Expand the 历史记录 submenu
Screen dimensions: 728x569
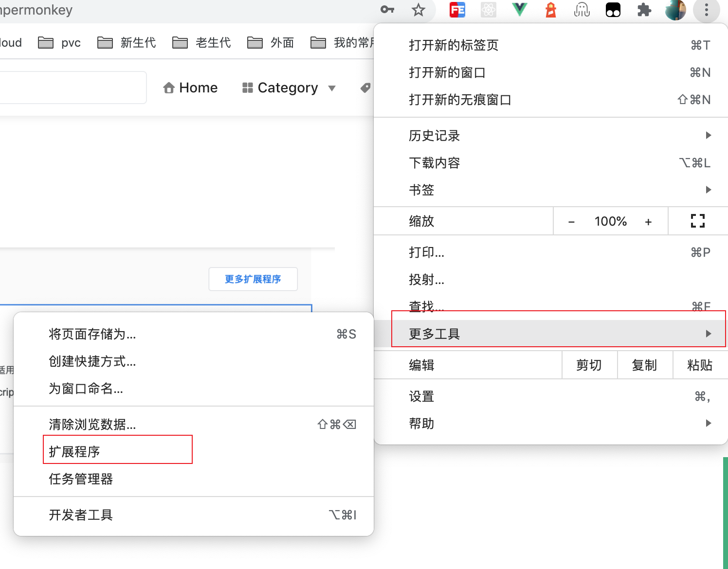(551, 136)
